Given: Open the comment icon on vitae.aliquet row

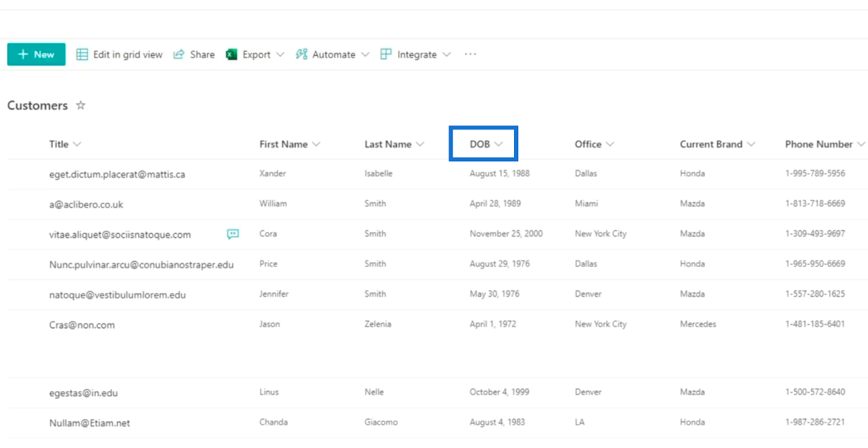Looking at the screenshot, I should (233, 235).
